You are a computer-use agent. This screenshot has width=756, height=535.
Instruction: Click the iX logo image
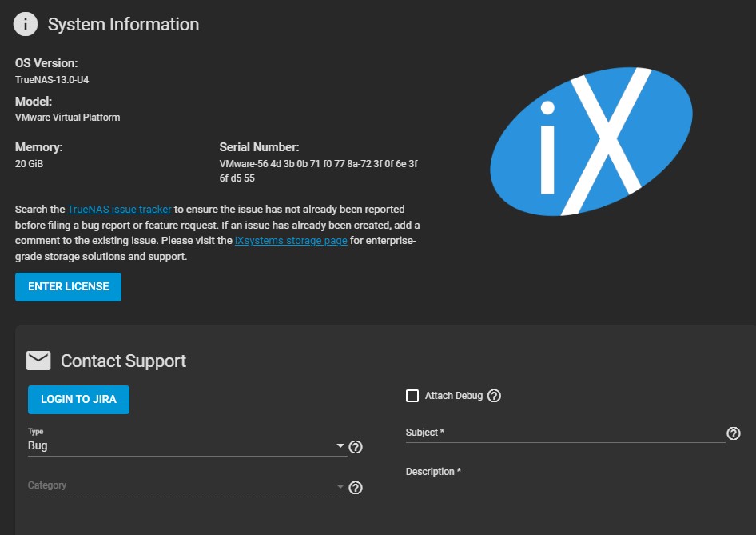click(x=591, y=141)
